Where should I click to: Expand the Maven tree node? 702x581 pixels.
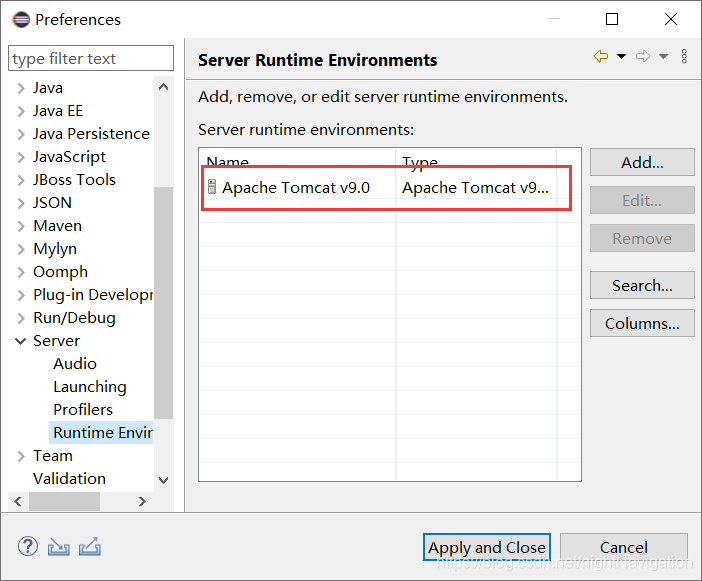coord(21,226)
